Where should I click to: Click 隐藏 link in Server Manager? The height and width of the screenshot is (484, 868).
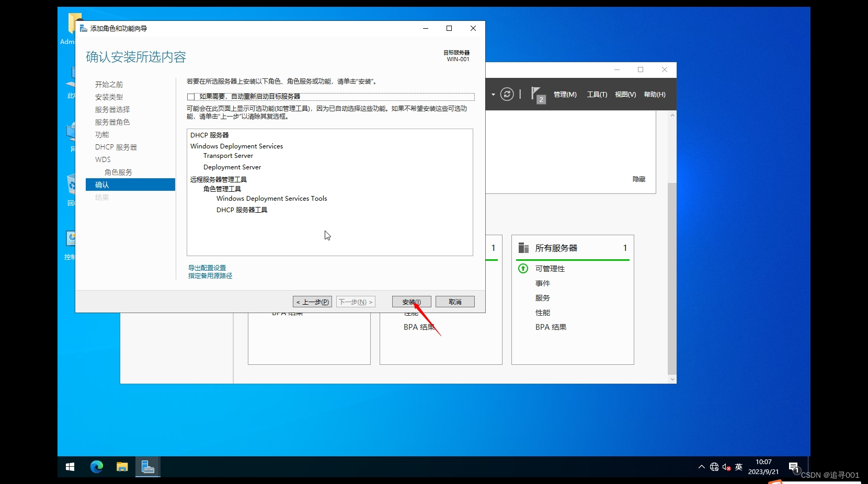tap(639, 179)
